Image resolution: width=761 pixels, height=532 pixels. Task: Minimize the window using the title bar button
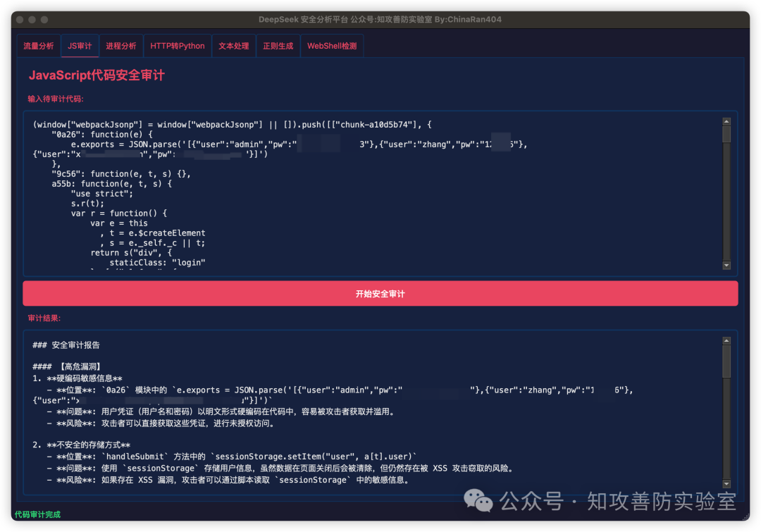32,20
